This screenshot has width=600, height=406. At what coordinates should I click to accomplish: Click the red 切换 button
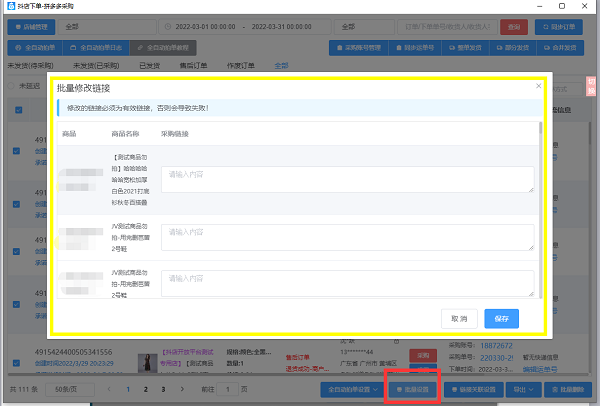point(591,86)
